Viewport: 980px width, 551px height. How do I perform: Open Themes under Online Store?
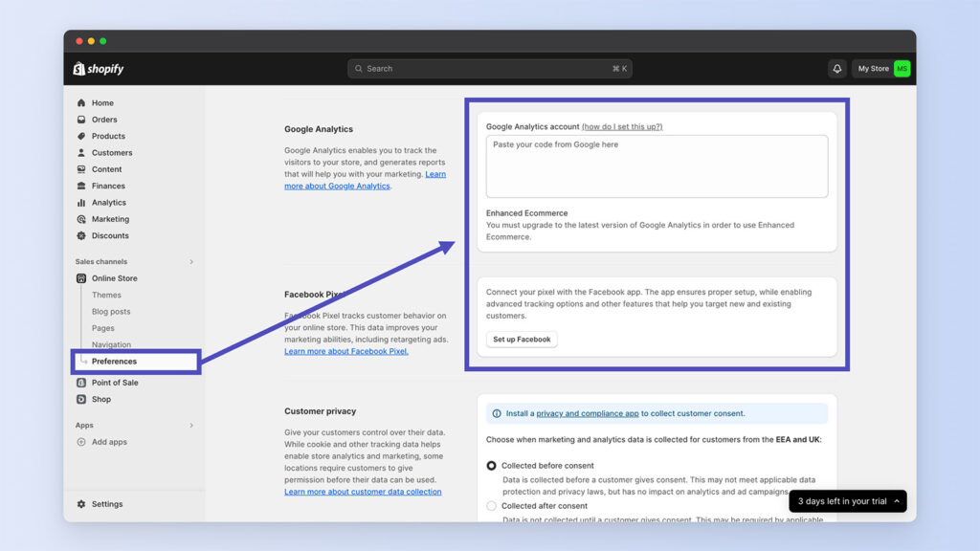point(106,295)
